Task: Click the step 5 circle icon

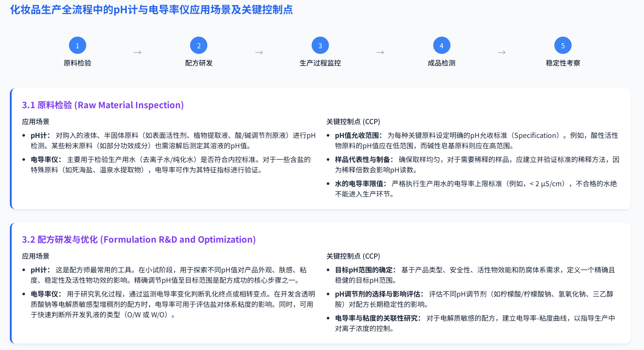Action: [x=563, y=46]
